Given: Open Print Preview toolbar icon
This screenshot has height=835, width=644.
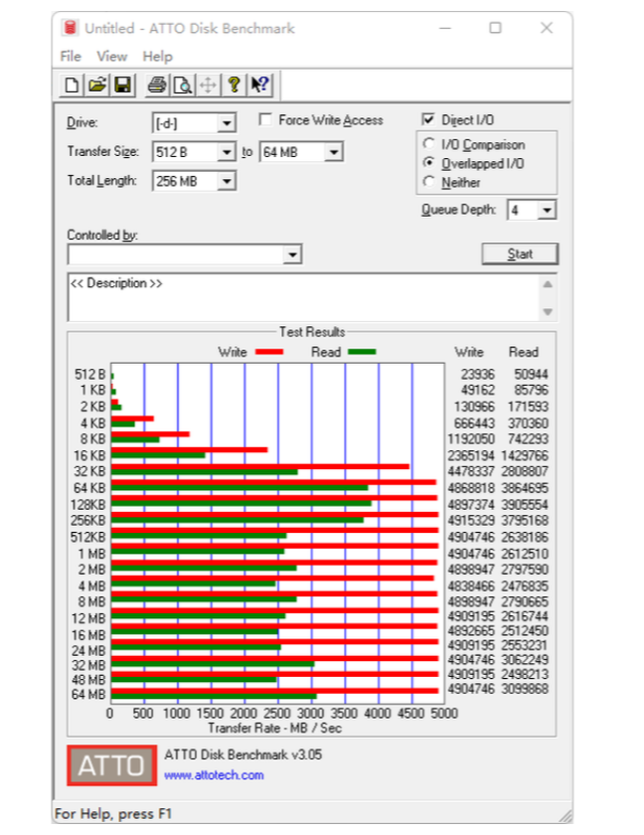Looking at the screenshot, I should (x=183, y=85).
